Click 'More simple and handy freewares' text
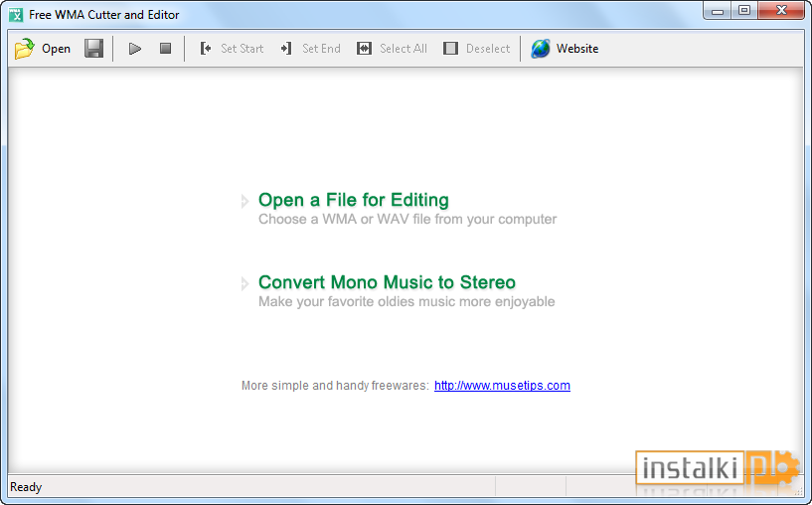The height and width of the screenshot is (505, 812). pyautogui.click(x=335, y=386)
